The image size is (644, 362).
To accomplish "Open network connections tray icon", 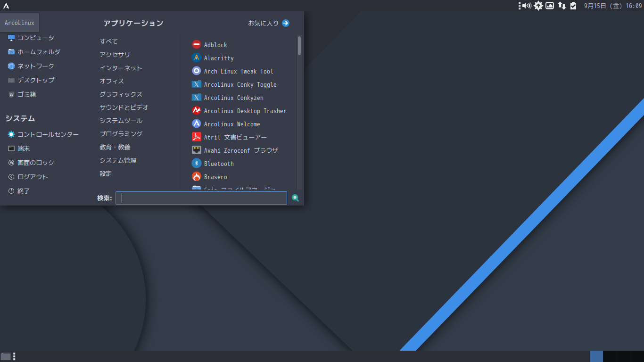I will coord(561,6).
